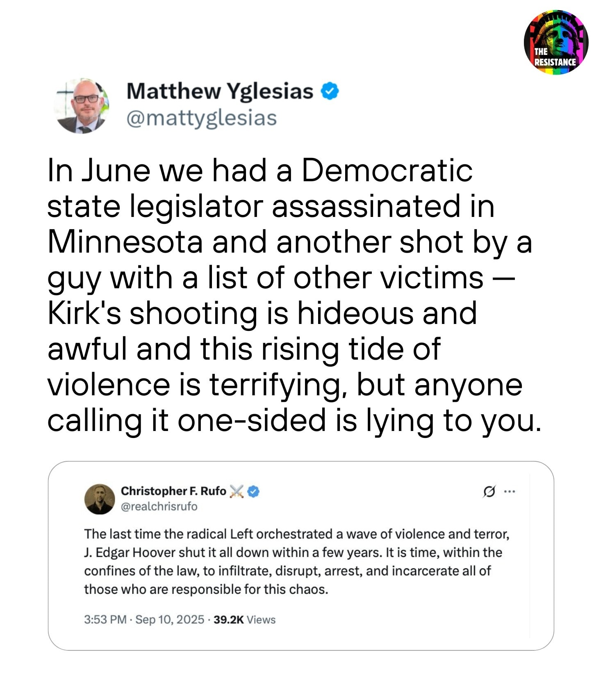Click the crossed swords emoji beside Rufo
The image size is (610, 700).
[x=237, y=491]
